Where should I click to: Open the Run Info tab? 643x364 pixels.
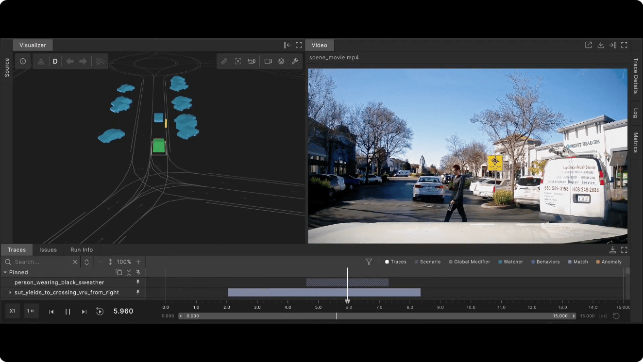[82, 250]
